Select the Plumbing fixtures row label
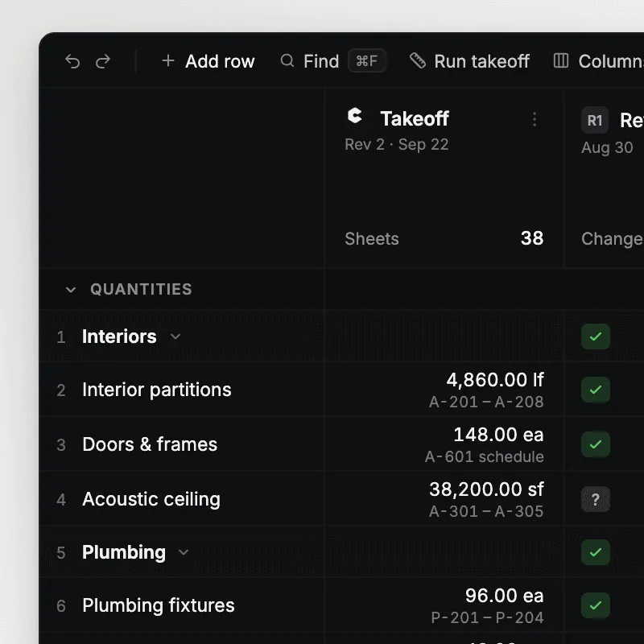Image resolution: width=644 pixels, height=644 pixels. click(x=158, y=605)
